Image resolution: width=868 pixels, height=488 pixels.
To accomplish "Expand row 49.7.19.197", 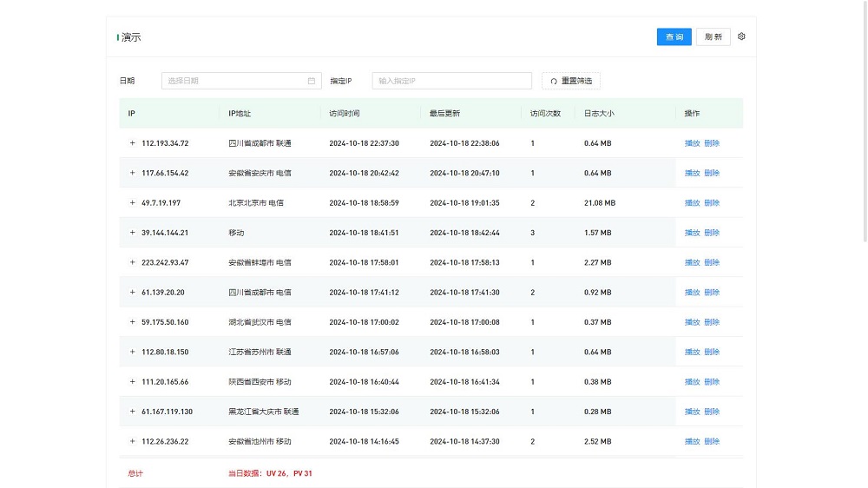I will [132, 202].
